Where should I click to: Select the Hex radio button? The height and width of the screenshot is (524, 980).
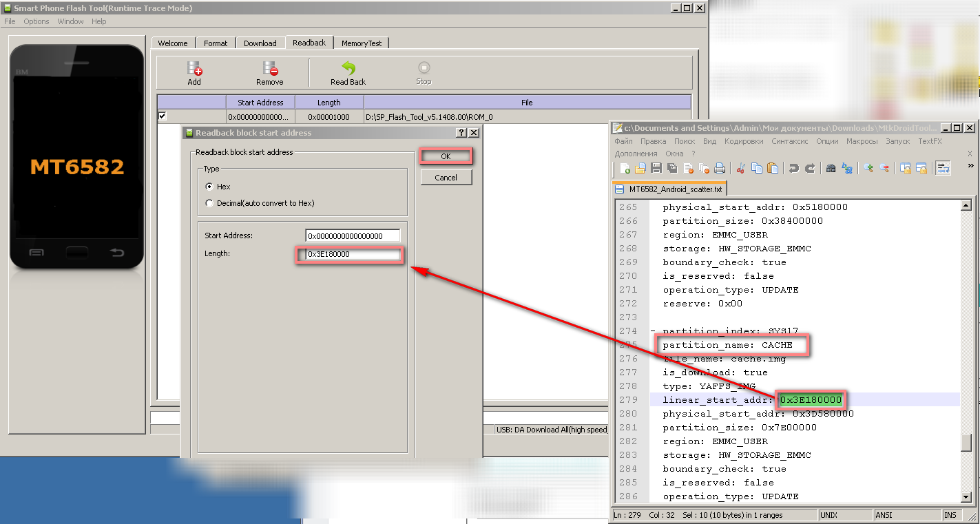coord(209,187)
